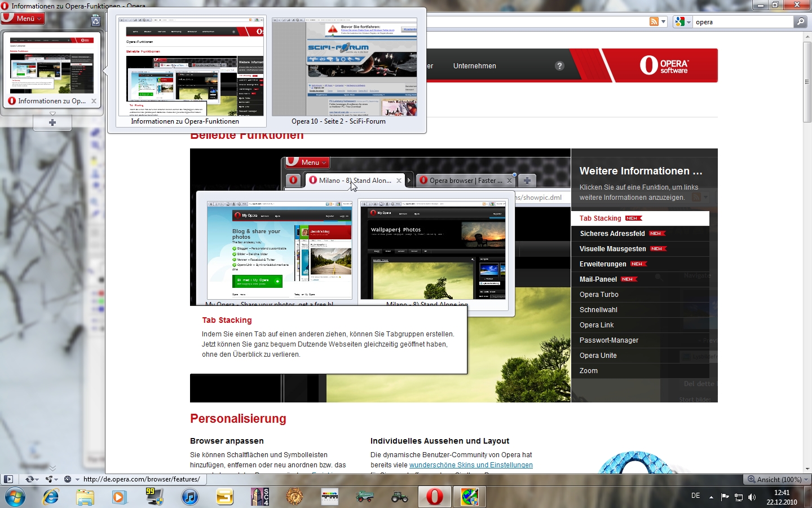812x508 pixels.
Task: Click the RSS feed icon in address bar
Action: (x=654, y=21)
